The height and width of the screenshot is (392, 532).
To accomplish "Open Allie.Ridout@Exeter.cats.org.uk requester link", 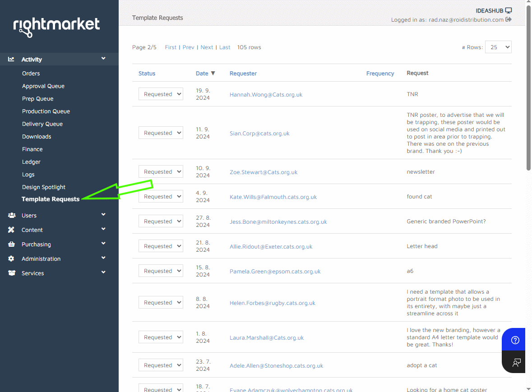I will (271, 247).
